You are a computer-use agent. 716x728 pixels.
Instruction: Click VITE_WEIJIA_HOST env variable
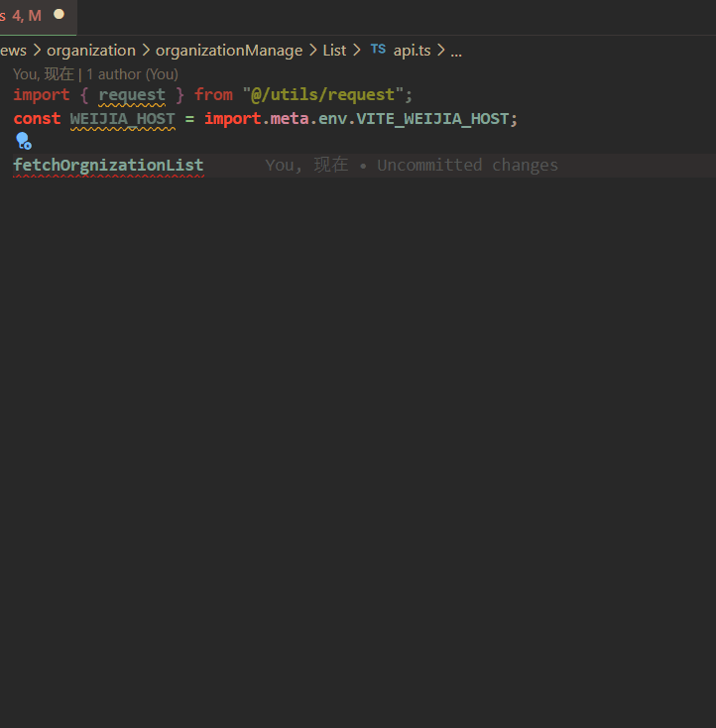(x=432, y=119)
